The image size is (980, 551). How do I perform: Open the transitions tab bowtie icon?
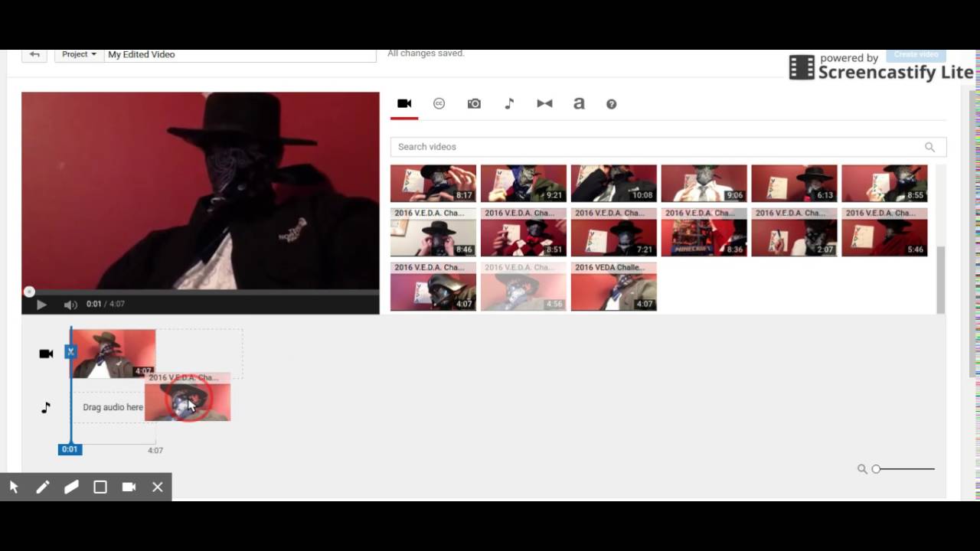click(x=544, y=103)
